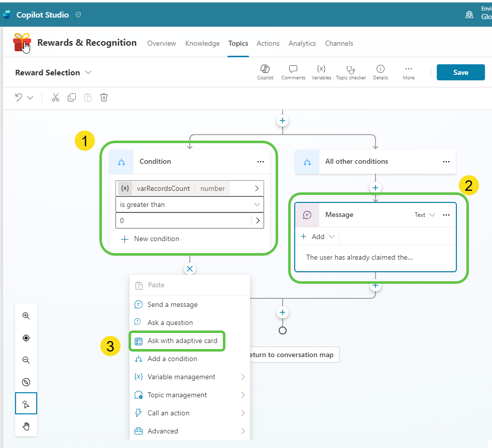Click the Save button
The height and width of the screenshot is (448, 492).
460,72
